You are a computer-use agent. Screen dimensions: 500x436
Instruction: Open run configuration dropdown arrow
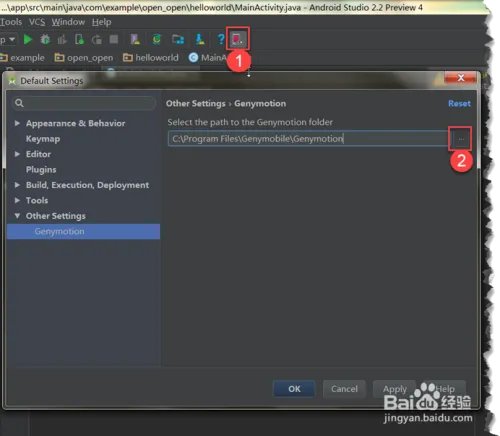[x=12, y=40]
